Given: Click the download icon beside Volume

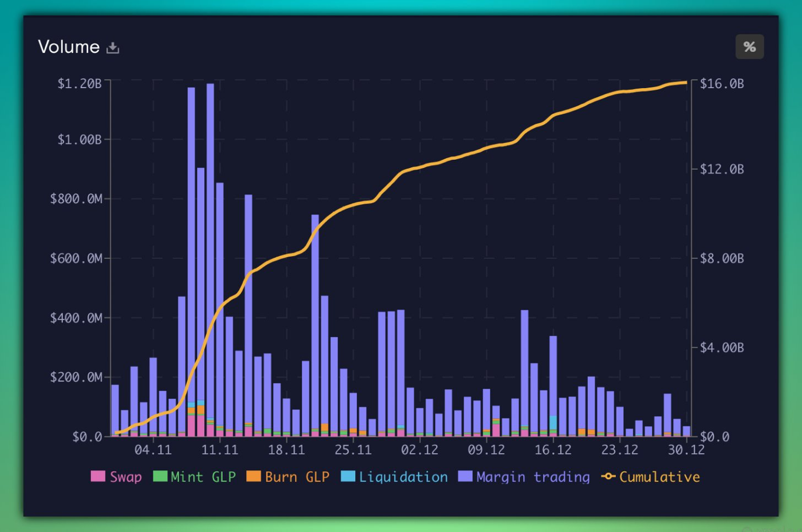Looking at the screenshot, I should (113, 48).
